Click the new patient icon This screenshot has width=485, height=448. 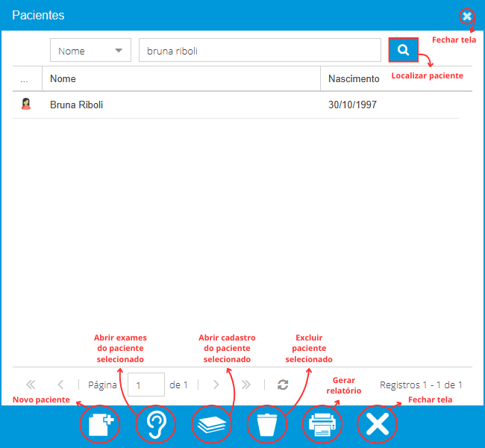100,425
